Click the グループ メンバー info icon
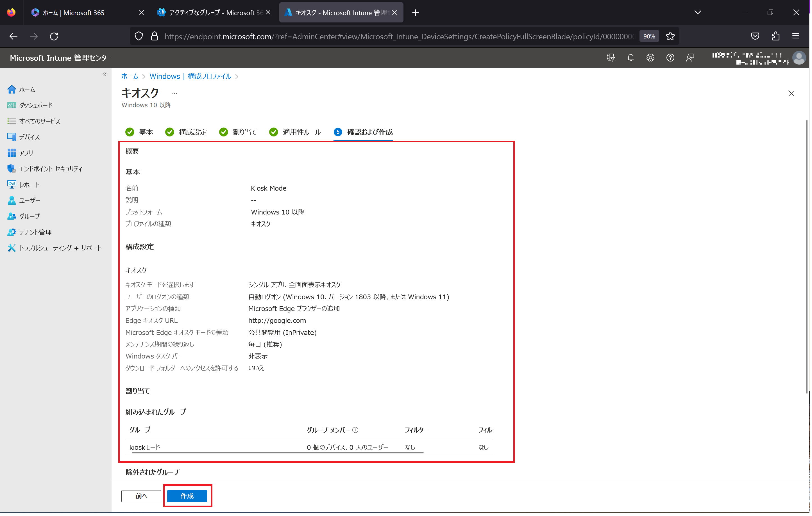 pos(356,431)
